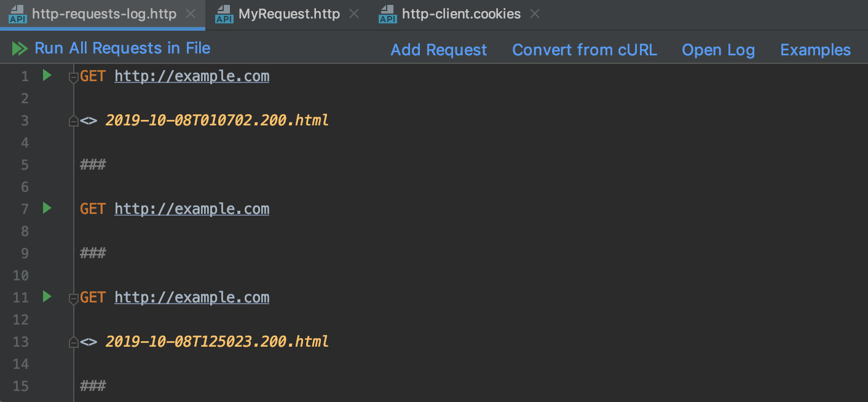Close the MyRequest.http tab

353,14
